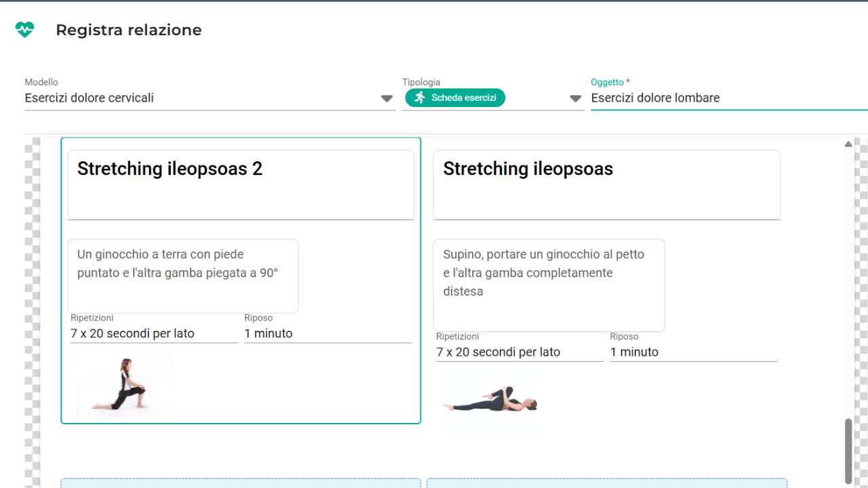The image size is (868, 488).
Task: Click the Registra relazione page title
Action: point(129,30)
